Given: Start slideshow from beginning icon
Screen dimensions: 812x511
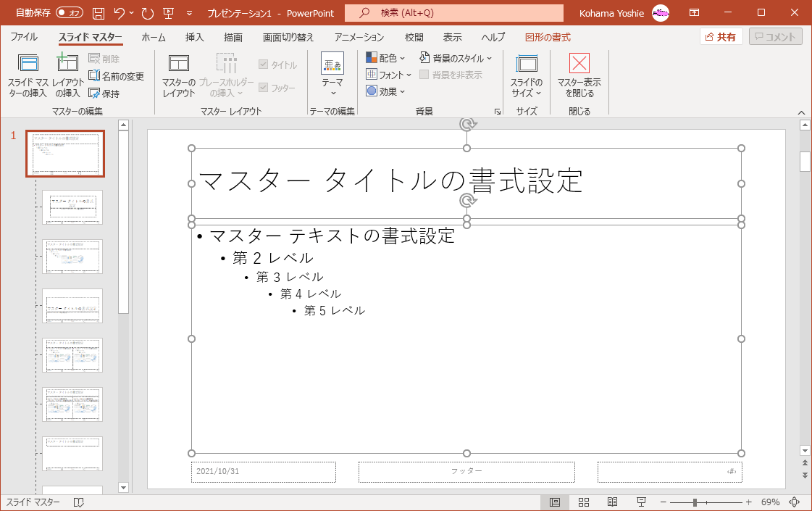Looking at the screenshot, I should [x=168, y=14].
